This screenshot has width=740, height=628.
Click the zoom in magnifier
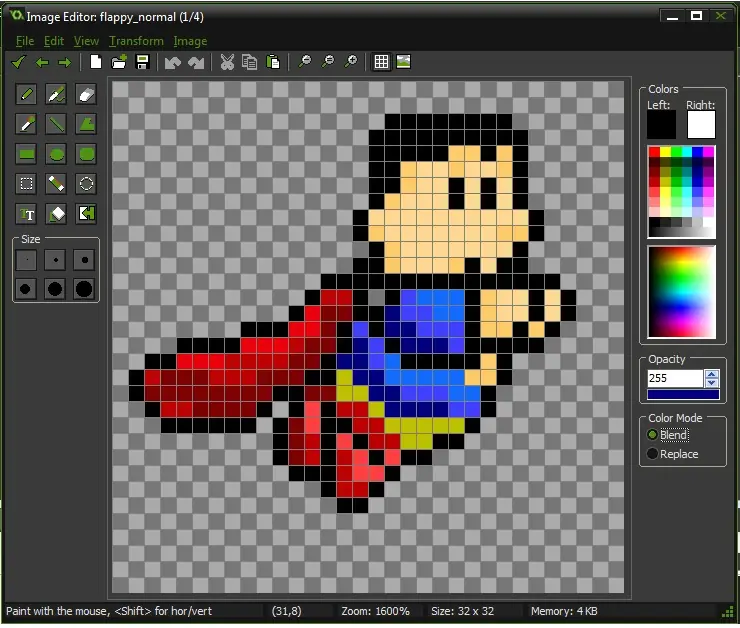[x=351, y=62]
